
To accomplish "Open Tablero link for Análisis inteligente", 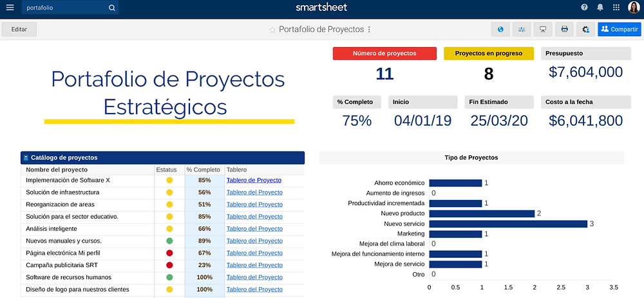I will (x=254, y=229).
